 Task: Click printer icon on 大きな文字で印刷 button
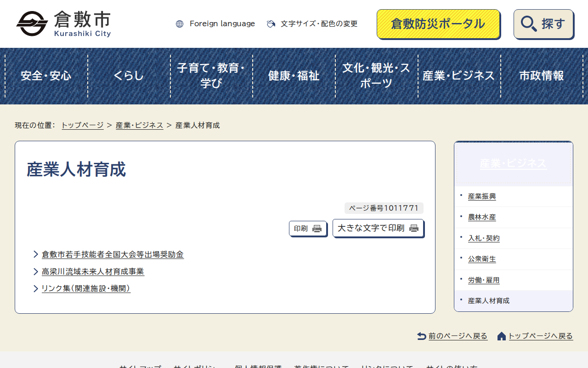coord(414,228)
